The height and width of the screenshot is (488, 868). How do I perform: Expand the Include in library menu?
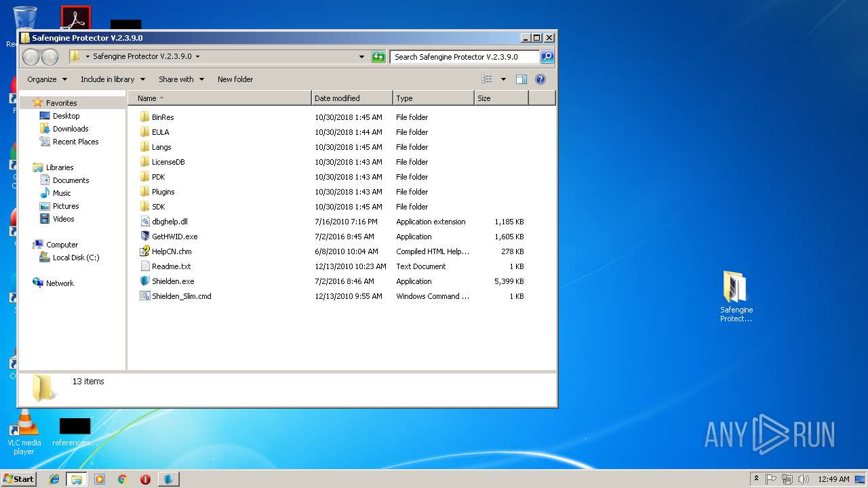coord(113,79)
